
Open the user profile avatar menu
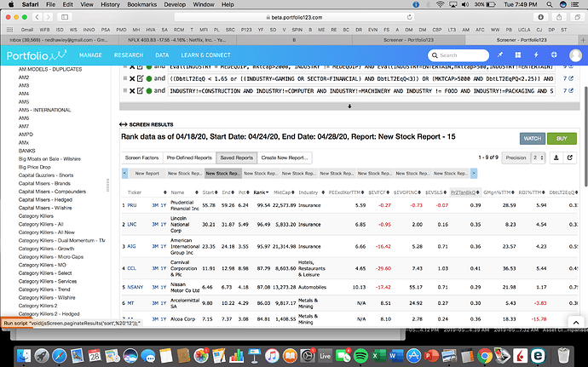click(575, 55)
